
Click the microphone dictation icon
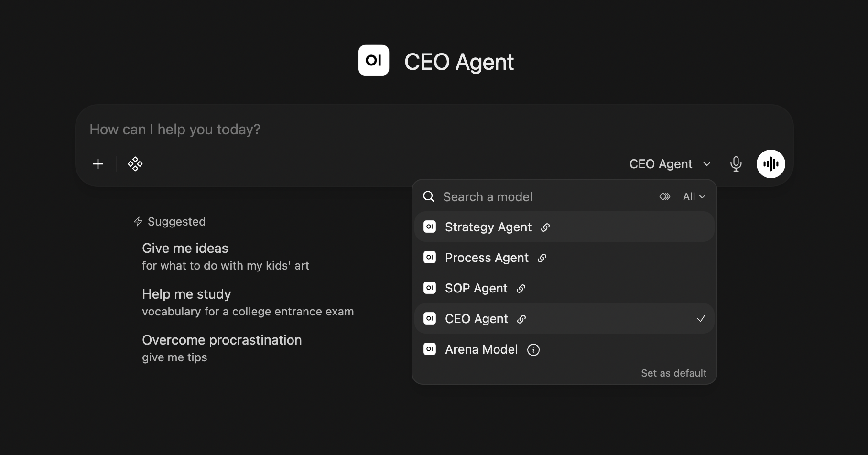[x=736, y=164]
